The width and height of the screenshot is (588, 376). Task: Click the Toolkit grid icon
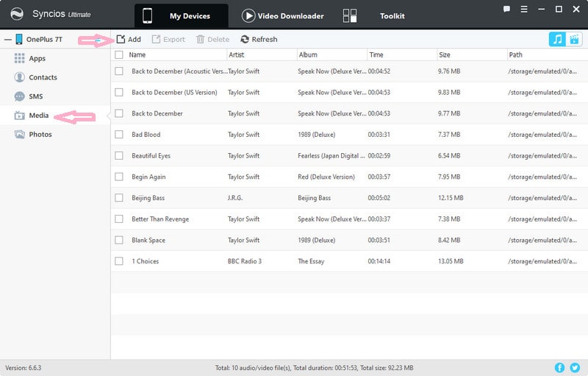(x=350, y=15)
